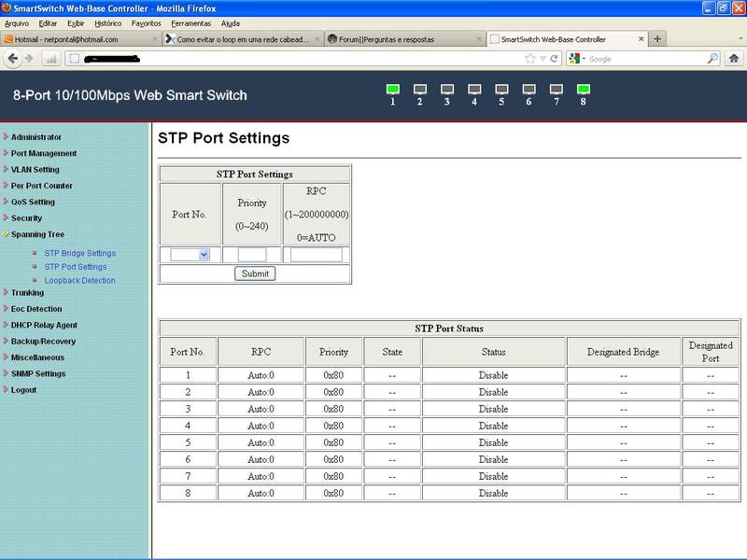Click port 6 status indicator icon
Screen dimensions: 747x560
(529, 90)
